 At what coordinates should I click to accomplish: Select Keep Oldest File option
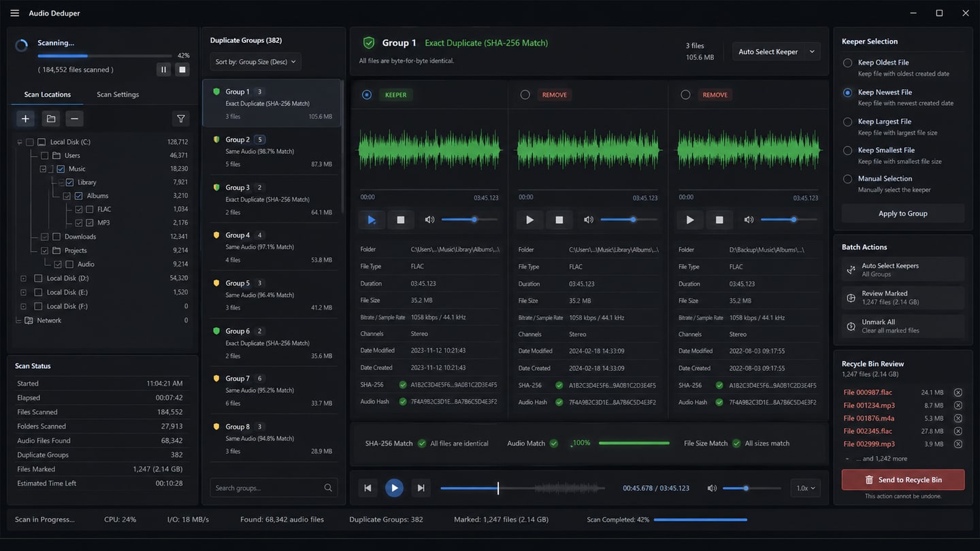coord(847,63)
